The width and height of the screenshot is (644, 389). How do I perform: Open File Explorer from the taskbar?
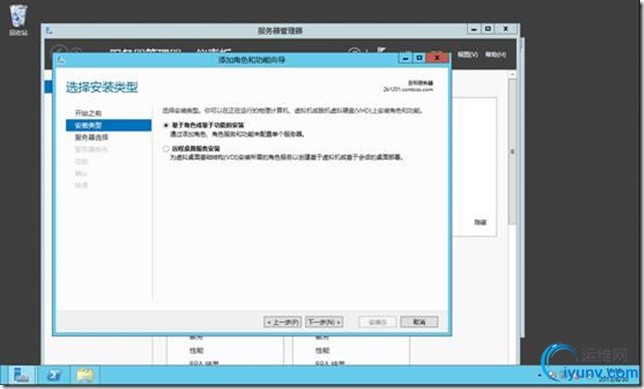click(x=85, y=375)
